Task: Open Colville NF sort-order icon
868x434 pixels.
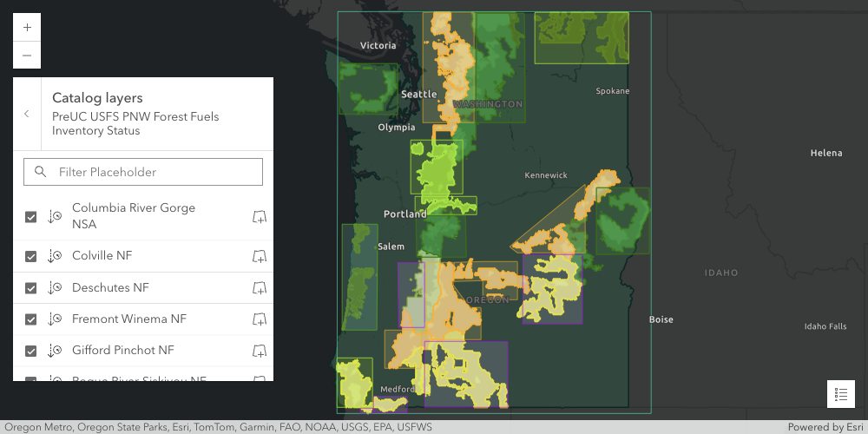Action: (55, 256)
